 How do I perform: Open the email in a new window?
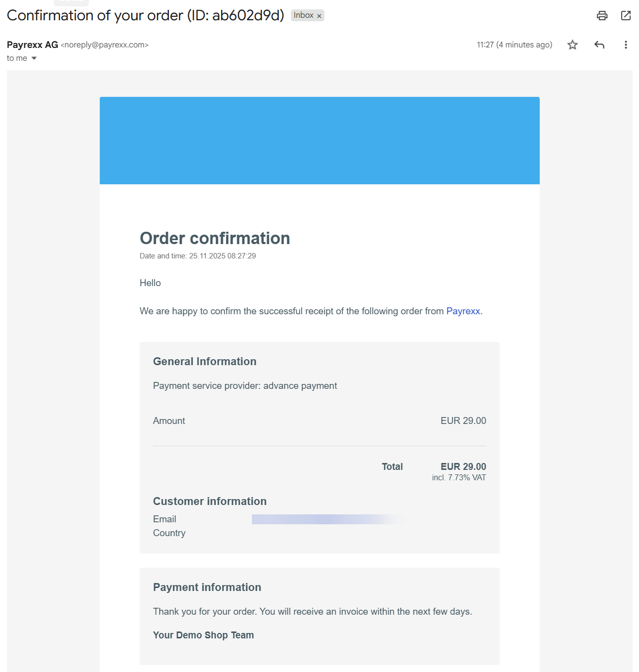626,15
